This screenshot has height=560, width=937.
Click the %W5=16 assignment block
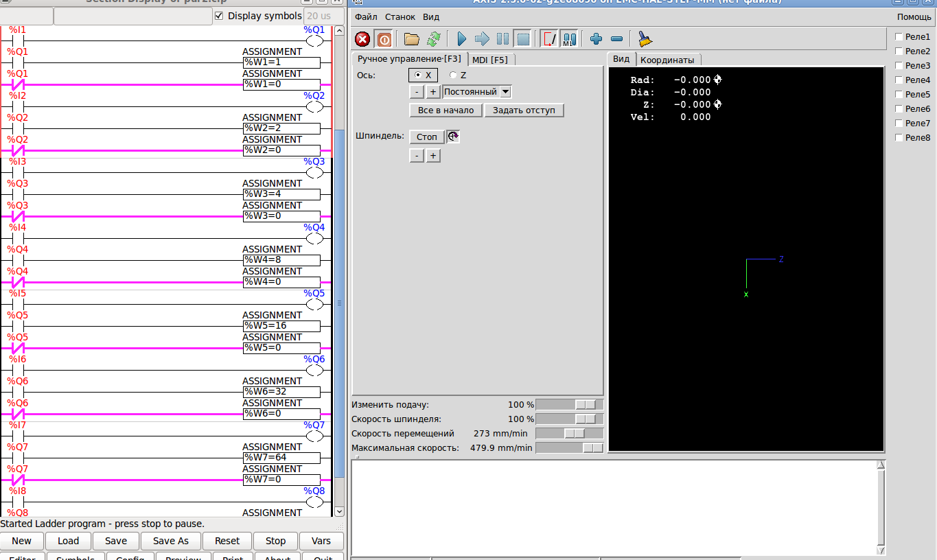pos(282,326)
